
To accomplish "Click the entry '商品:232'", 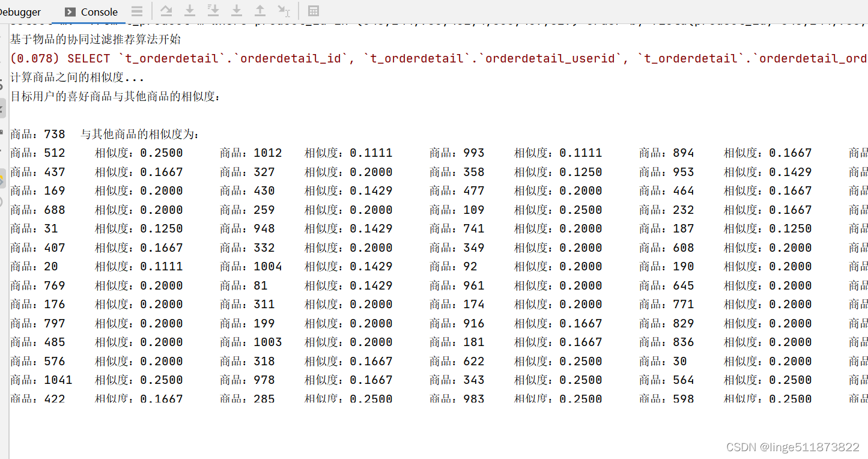I will [667, 210].
